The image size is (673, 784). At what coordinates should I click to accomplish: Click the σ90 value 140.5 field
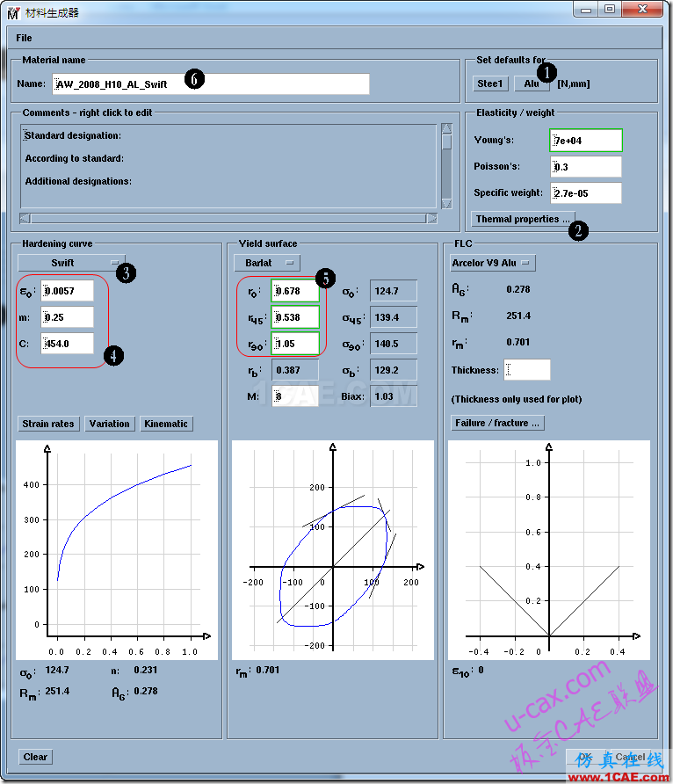coord(394,344)
